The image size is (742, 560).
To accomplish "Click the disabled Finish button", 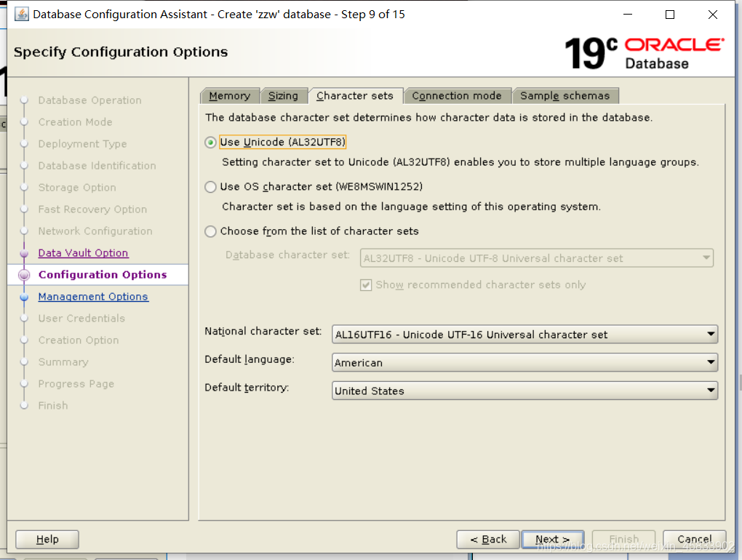I will tap(623, 539).
